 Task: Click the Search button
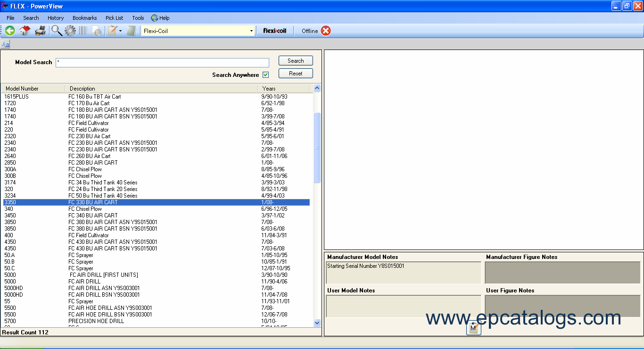click(296, 61)
